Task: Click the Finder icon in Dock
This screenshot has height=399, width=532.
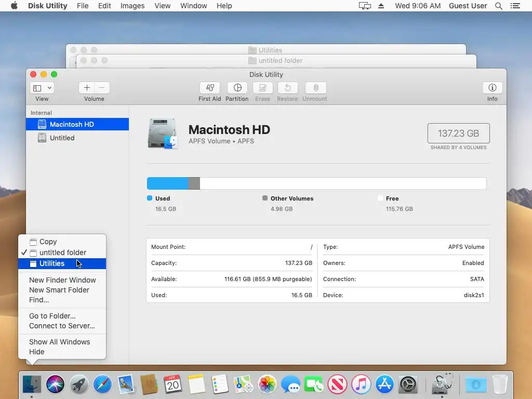Action: (x=32, y=384)
